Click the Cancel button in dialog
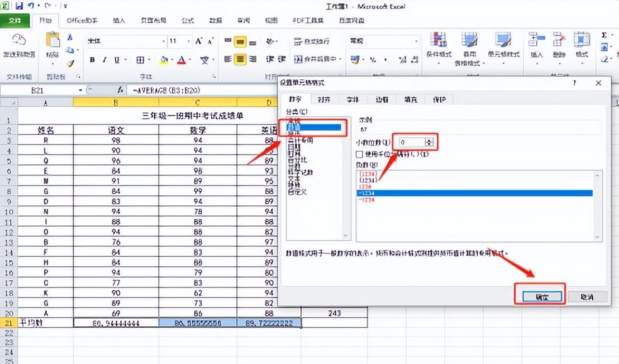619x364 pixels. [587, 296]
